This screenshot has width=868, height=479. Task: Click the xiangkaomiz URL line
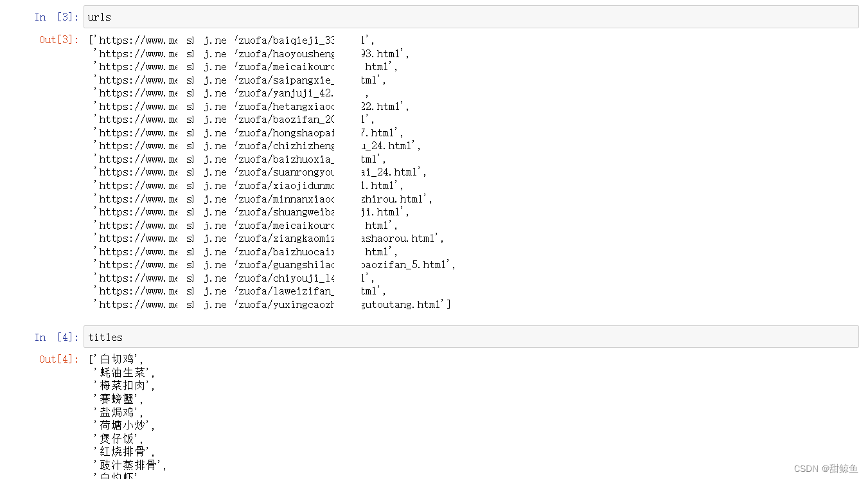[269, 238]
